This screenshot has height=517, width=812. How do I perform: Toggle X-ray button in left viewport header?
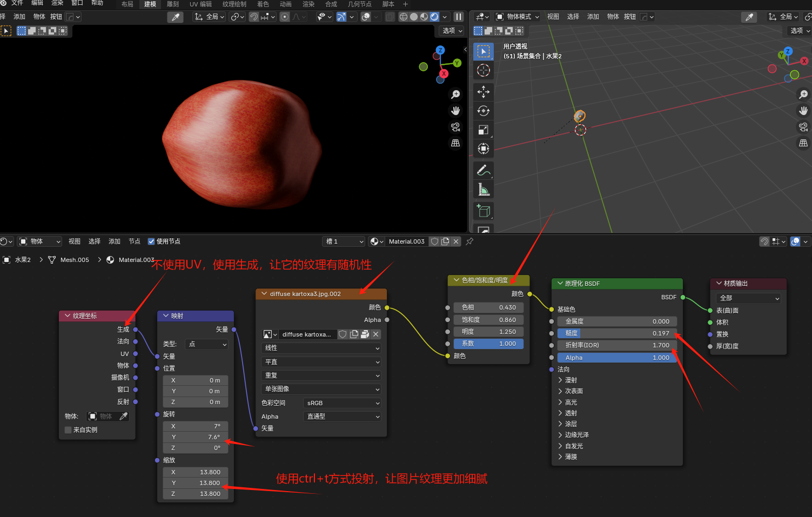(x=390, y=17)
